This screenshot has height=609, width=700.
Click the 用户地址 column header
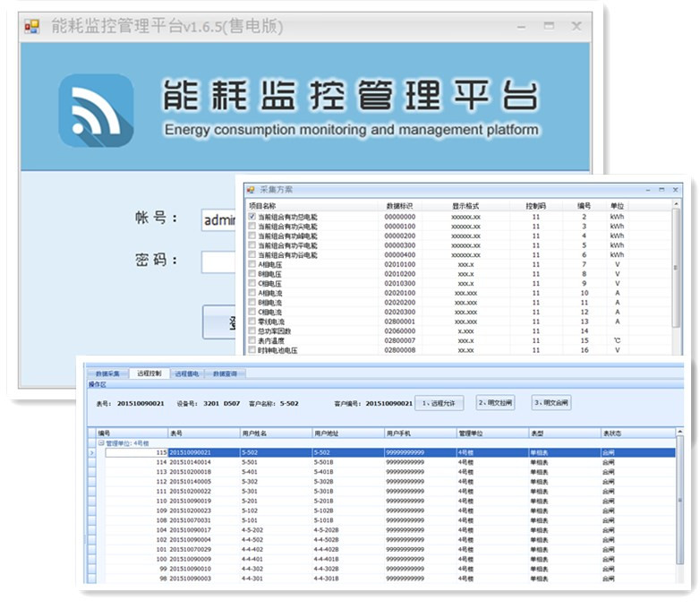pyautogui.click(x=348, y=433)
